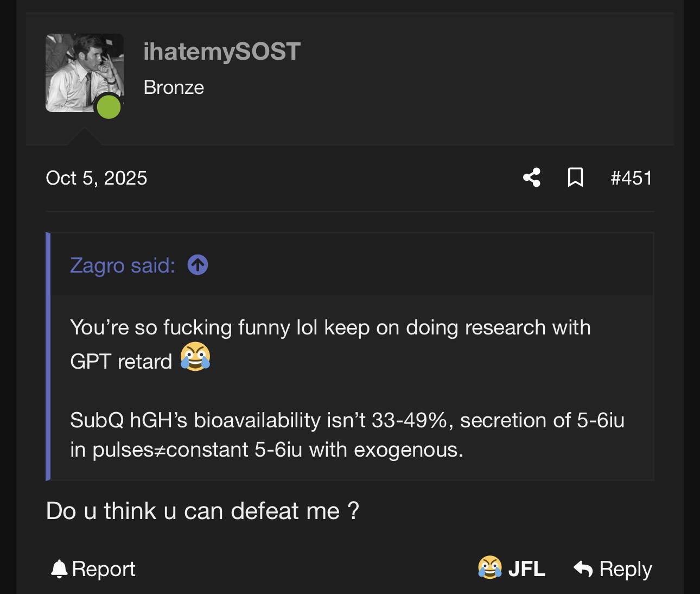
Task: Open the ihatemySOST username profile link
Action: pyautogui.click(x=221, y=52)
